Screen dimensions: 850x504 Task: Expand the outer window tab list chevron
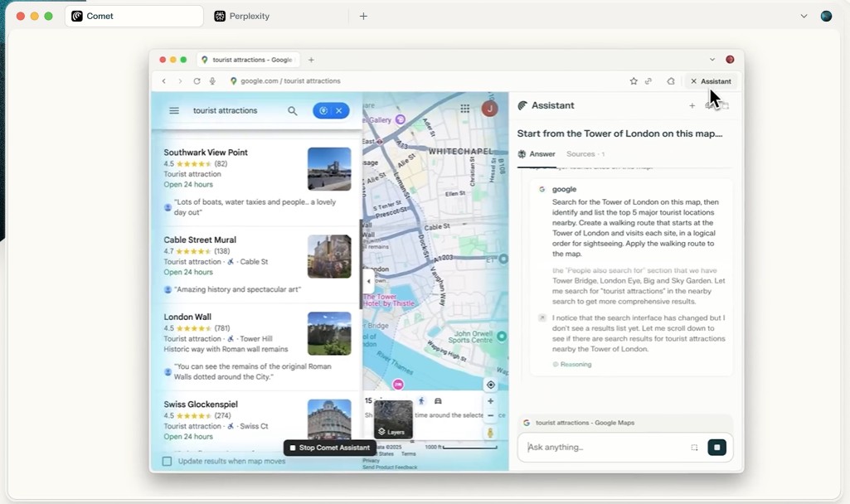[x=804, y=17]
